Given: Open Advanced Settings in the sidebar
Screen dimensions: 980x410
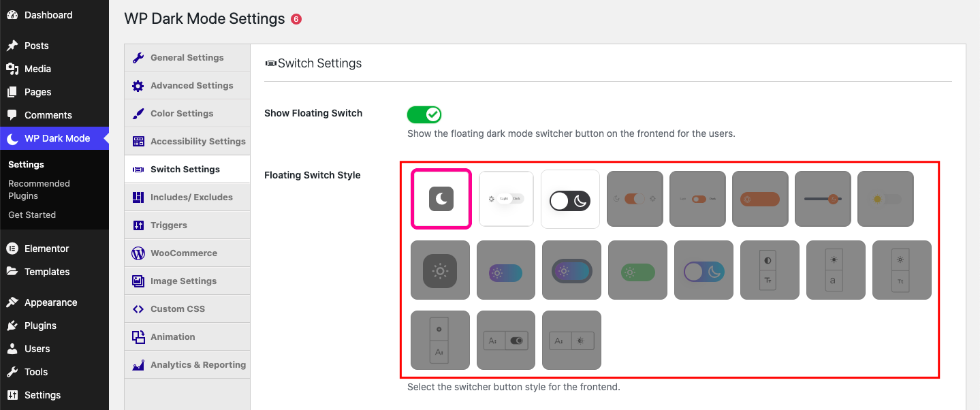Looking at the screenshot, I should pos(187,85).
